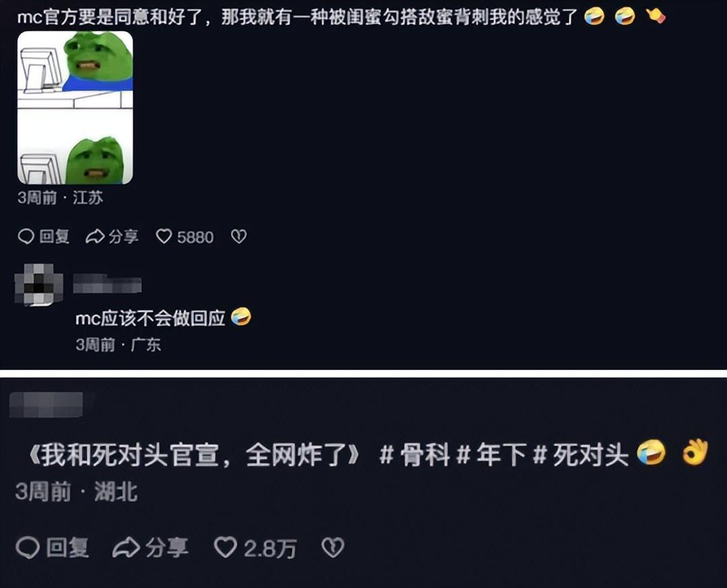
Task: Tap the #骨科 hashtag
Action: click(414, 454)
